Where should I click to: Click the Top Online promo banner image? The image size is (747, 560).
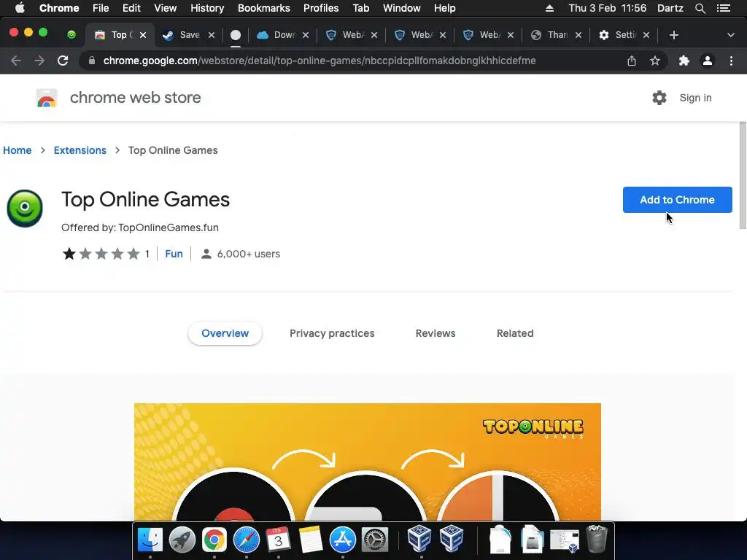(368, 462)
